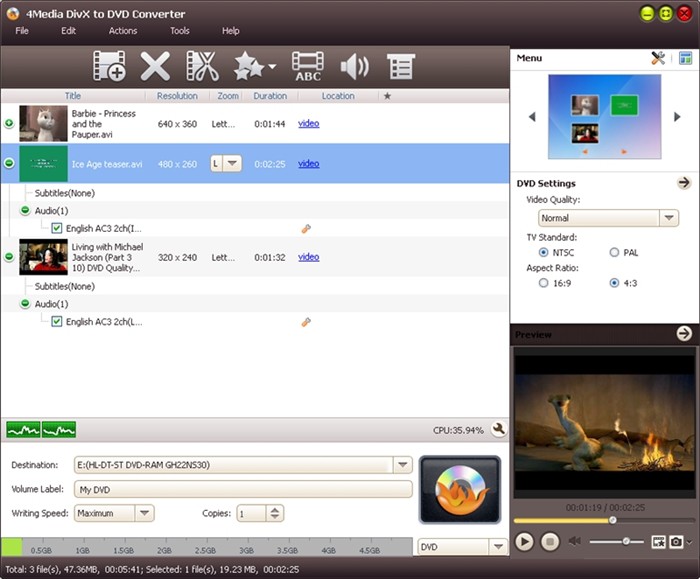Open the Effects stars tool
Image resolution: width=700 pixels, height=579 pixels.
(249, 66)
